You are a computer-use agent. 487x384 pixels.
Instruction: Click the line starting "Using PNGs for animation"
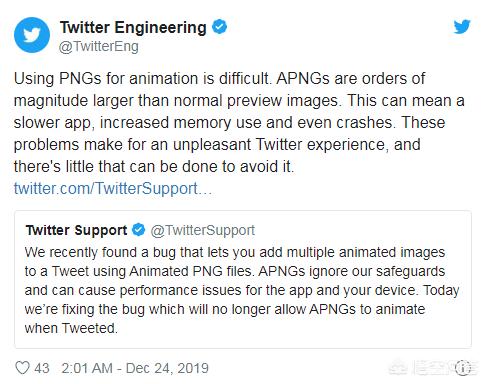pos(219,79)
